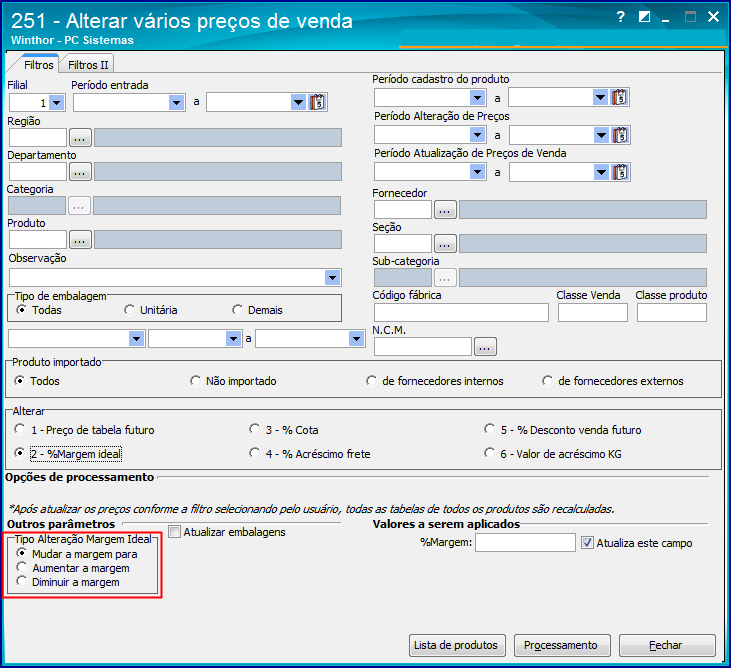Open the calendar icon for Período Atualização de Preços de Venda
Screen dimensions: 731x668
point(620,172)
